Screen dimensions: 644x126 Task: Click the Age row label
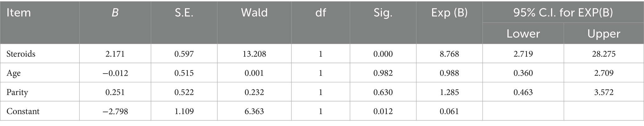coord(14,73)
